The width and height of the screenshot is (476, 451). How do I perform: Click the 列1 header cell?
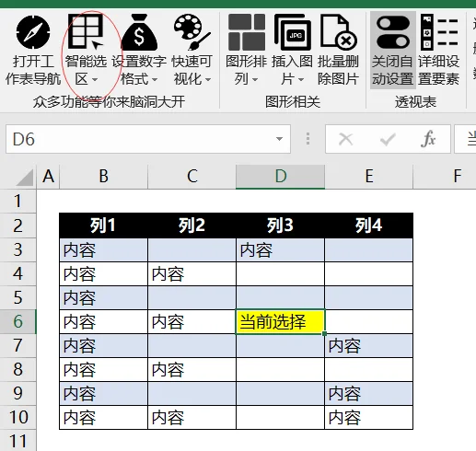click(x=103, y=225)
